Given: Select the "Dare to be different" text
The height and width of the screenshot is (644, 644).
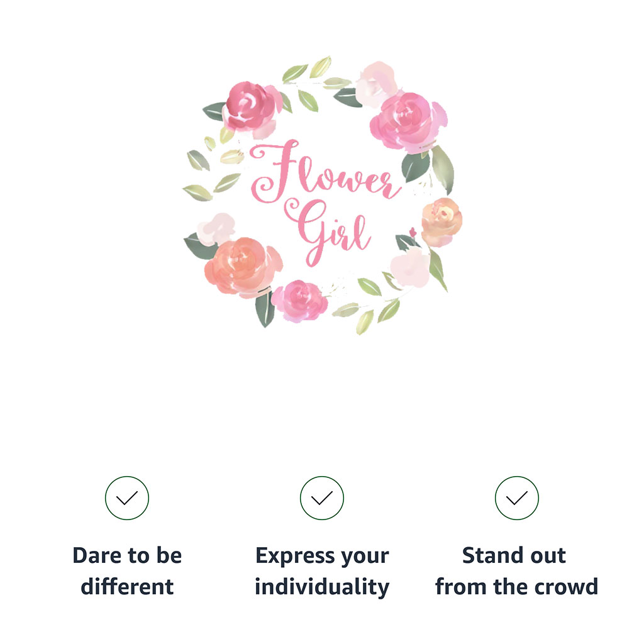Looking at the screenshot, I should tap(127, 571).
